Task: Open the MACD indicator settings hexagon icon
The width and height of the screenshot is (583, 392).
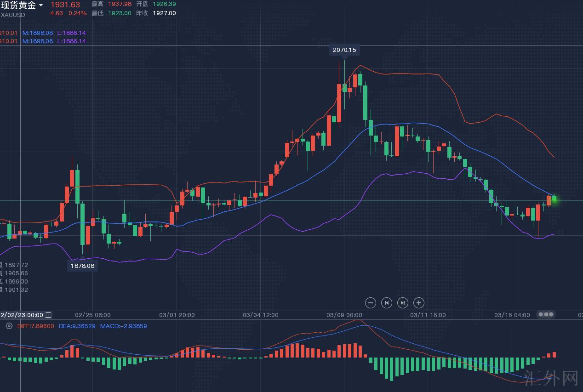Action: pos(9,326)
